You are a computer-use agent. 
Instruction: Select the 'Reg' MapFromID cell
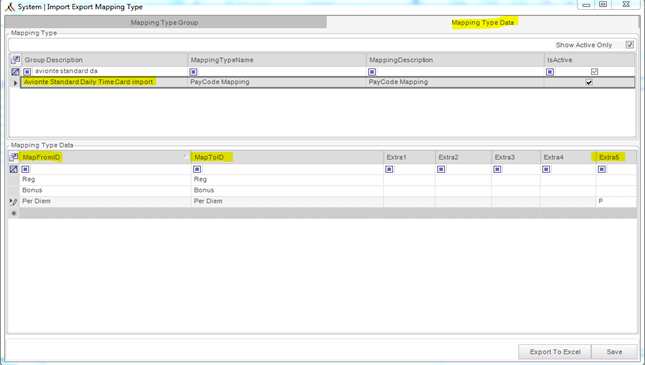pyautogui.click(x=105, y=179)
